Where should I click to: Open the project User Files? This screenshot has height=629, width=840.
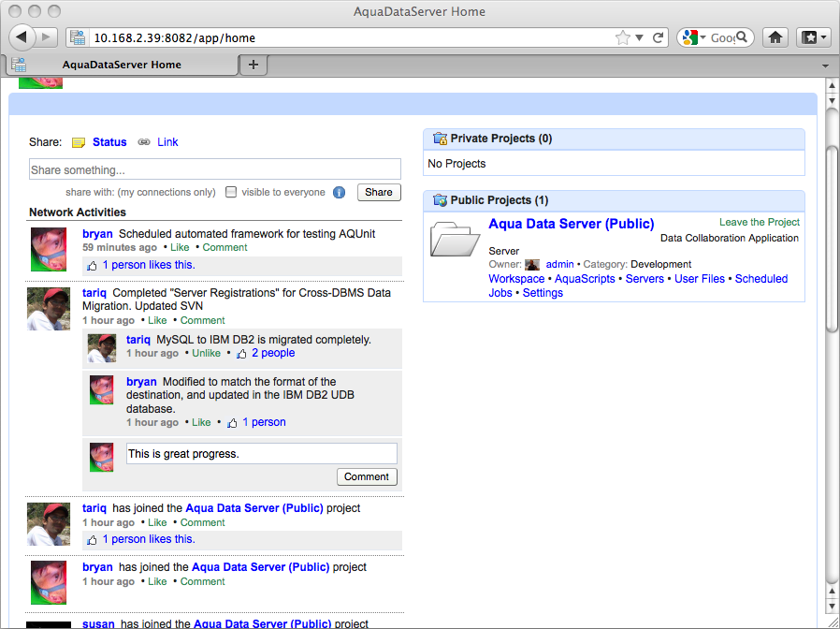(699, 279)
